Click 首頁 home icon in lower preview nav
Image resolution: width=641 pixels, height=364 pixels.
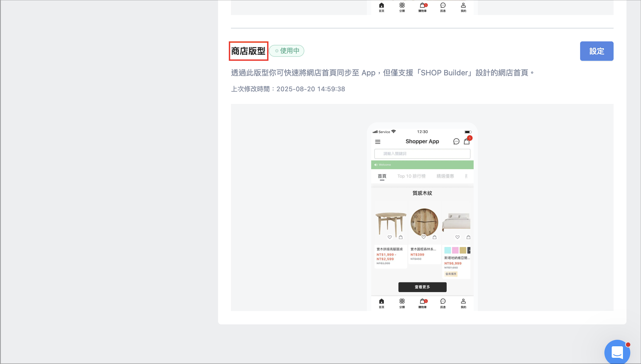[x=381, y=303]
